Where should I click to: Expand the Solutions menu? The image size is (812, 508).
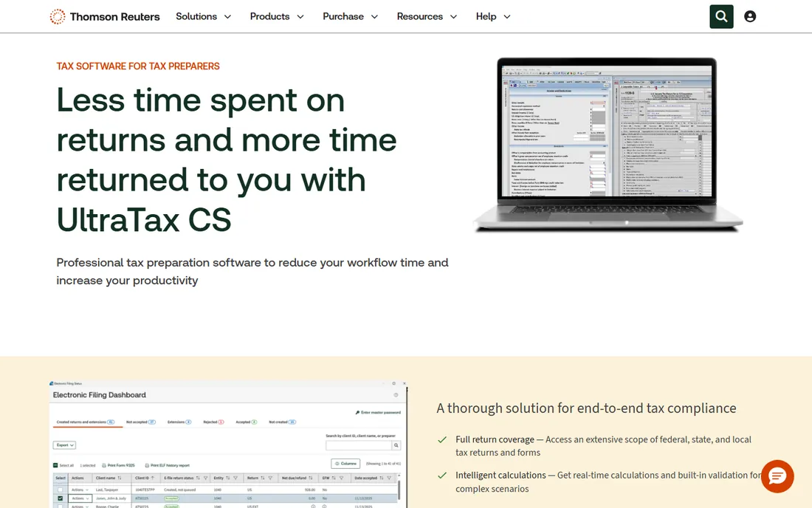pos(204,16)
